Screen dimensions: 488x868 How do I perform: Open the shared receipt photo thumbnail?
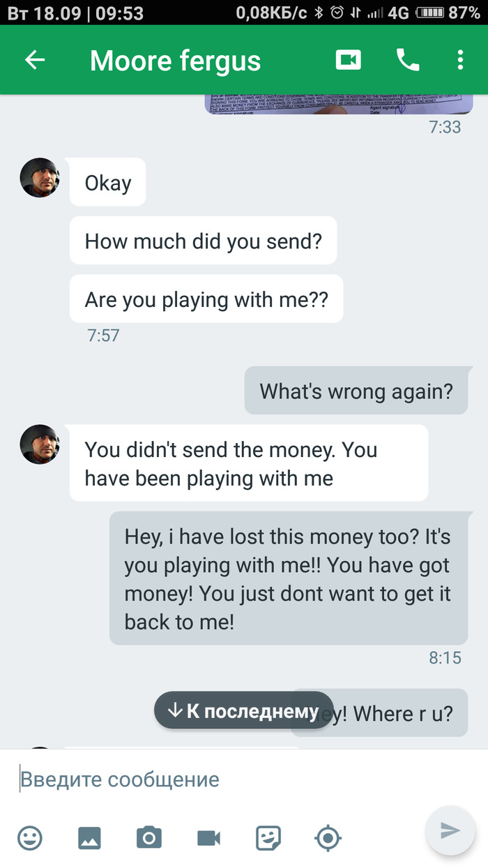339,103
